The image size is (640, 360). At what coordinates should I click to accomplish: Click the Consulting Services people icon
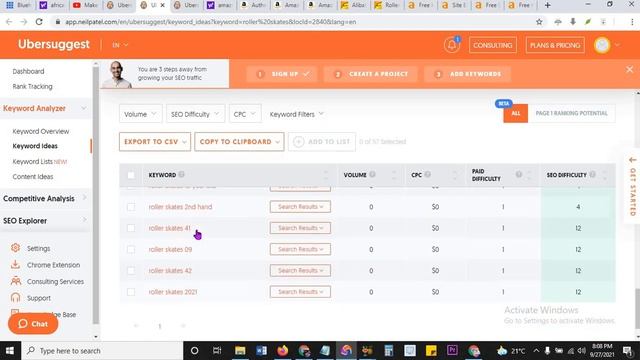tap(16, 281)
